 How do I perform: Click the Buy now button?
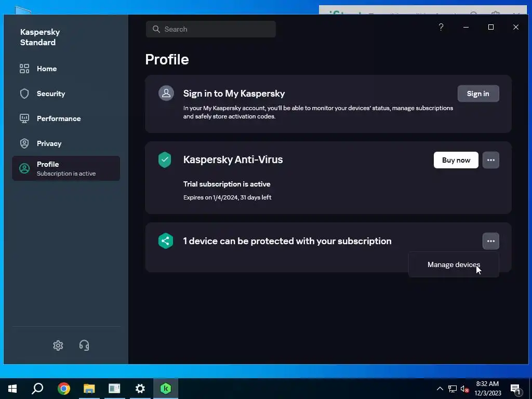pyautogui.click(x=456, y=160)
